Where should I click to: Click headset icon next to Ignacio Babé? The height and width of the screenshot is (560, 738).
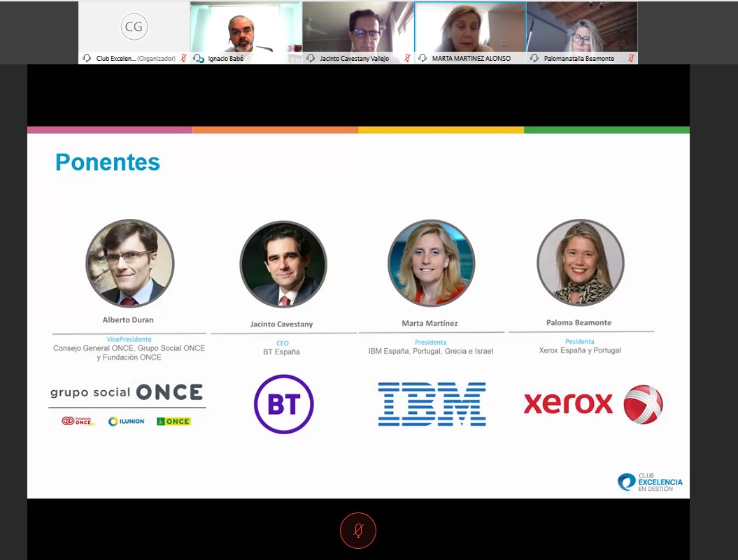tap(199, 59)
